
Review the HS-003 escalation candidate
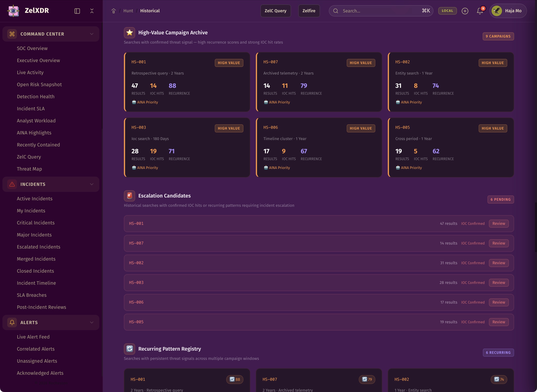(499, 283)
